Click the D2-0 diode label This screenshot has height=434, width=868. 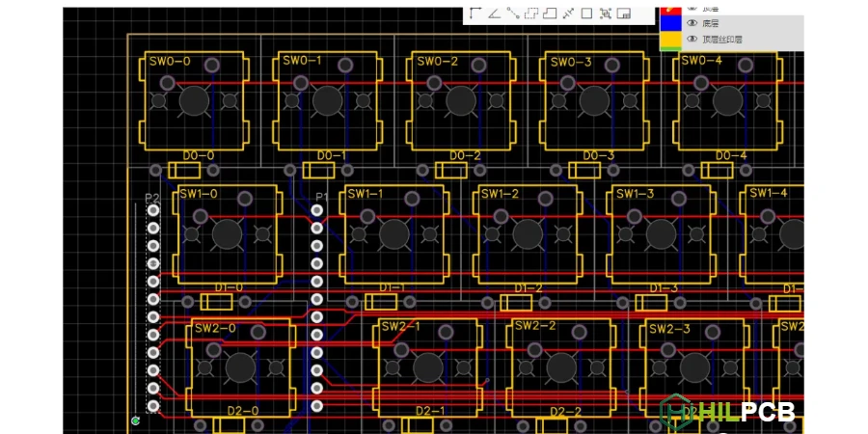point(243,411)
